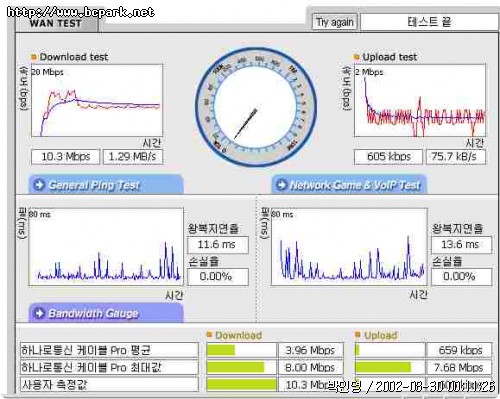Screen dimensions: 500x399
Task: Click the 13.6 ms round-trip delay value
Action: pos(461,245)
